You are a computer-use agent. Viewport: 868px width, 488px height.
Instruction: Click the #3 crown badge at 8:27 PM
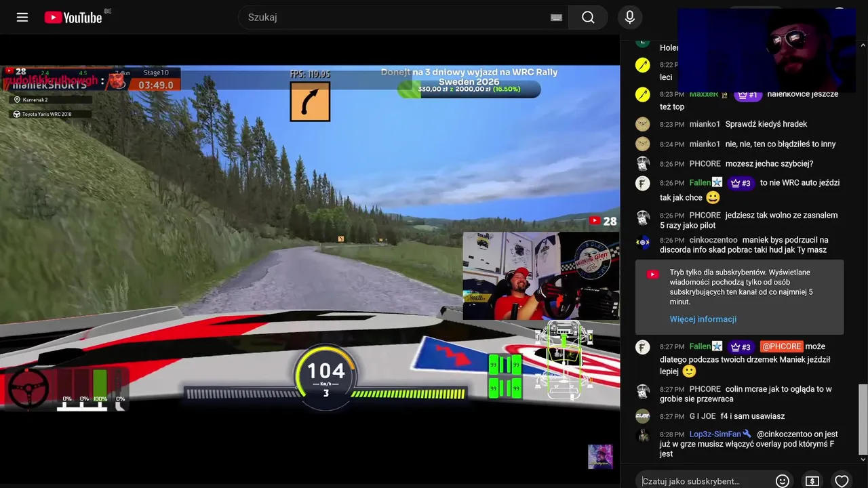coord(741,347)
